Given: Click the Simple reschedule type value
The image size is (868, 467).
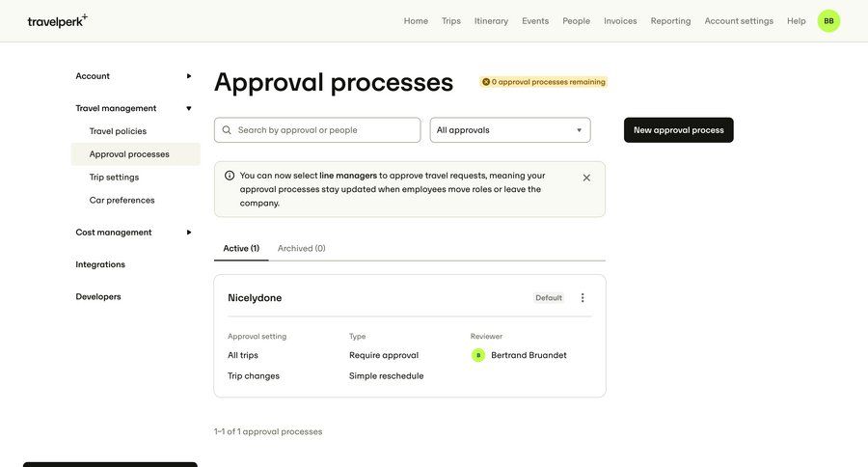Looking at the screenshot, I should click(387, 376).
